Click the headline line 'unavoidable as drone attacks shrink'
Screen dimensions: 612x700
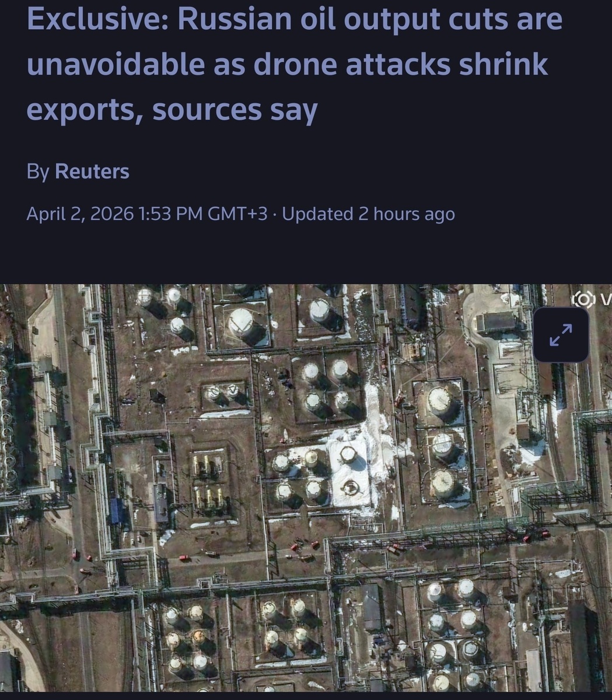click(x=288, y=65)
